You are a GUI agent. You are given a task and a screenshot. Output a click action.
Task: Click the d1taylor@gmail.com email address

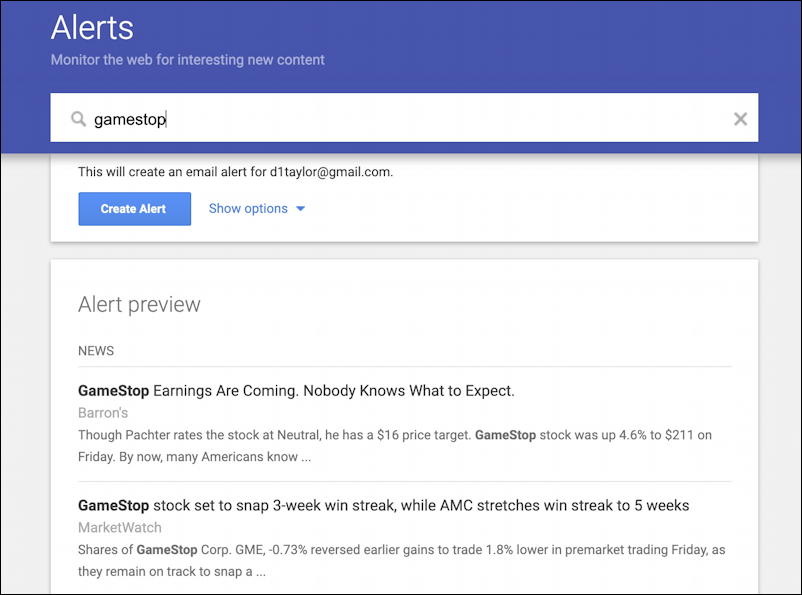pyautogui.click(x=330, y=172)
